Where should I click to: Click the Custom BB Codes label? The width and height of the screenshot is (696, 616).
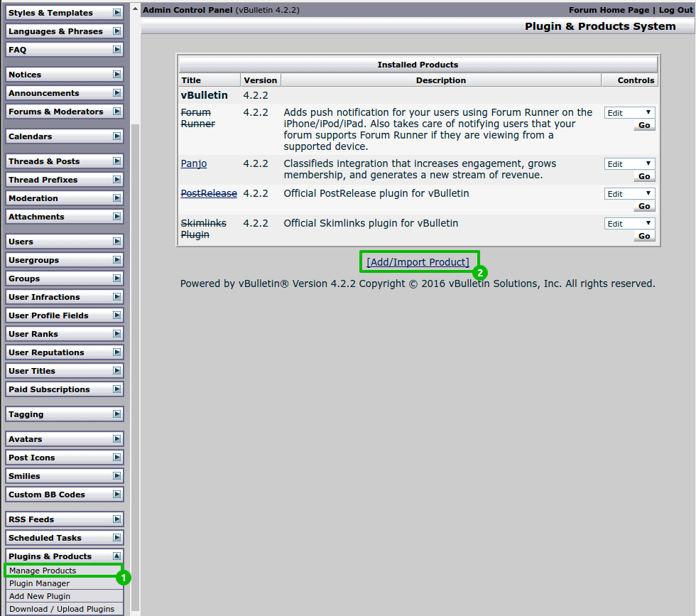coord(47,494)
